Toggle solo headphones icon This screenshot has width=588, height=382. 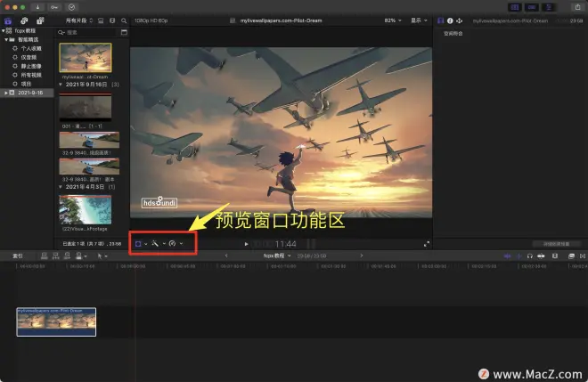529,256
